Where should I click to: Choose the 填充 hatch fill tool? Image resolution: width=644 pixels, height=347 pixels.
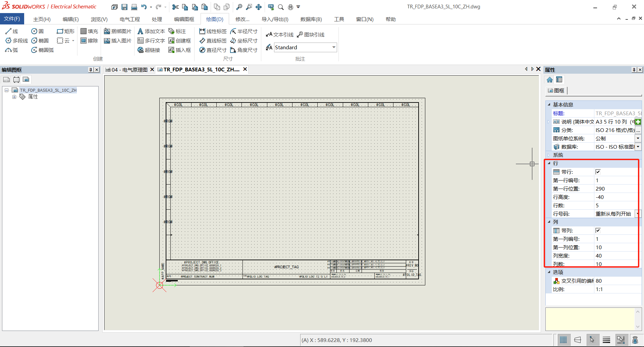[x=89, y=31]
